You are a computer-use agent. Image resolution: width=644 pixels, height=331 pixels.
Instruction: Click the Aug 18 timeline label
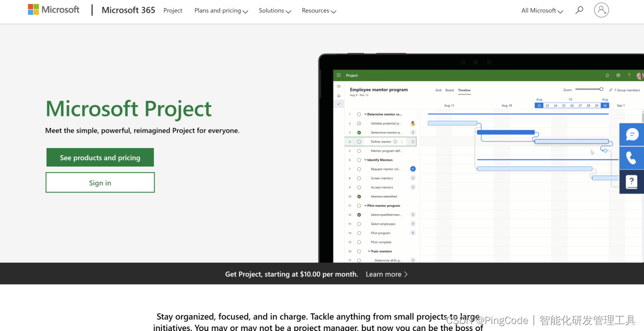pos(507,106)
